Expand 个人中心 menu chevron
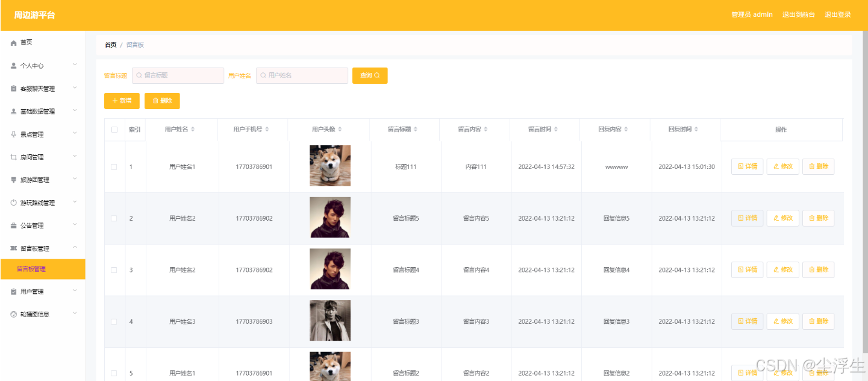 tap(75, 65)
